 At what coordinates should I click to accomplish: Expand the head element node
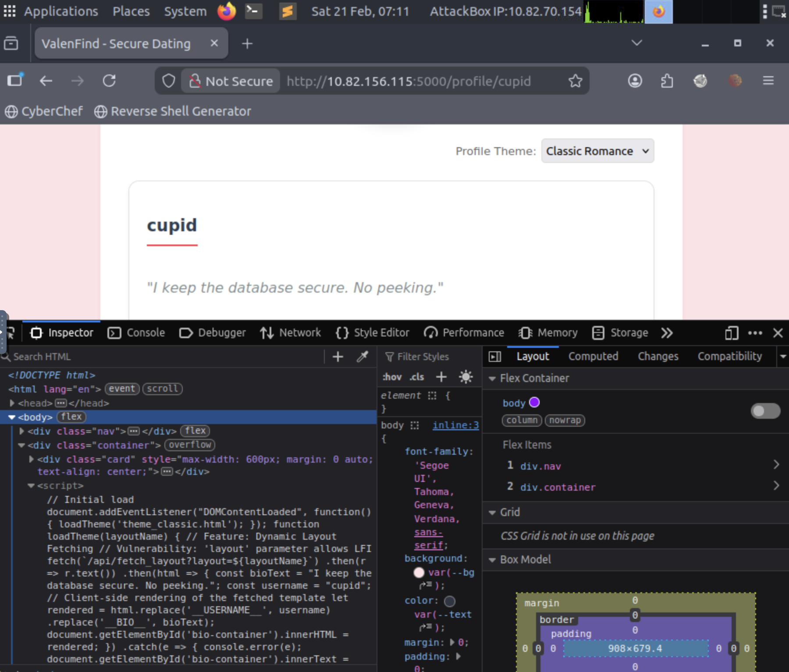point(12,403)
